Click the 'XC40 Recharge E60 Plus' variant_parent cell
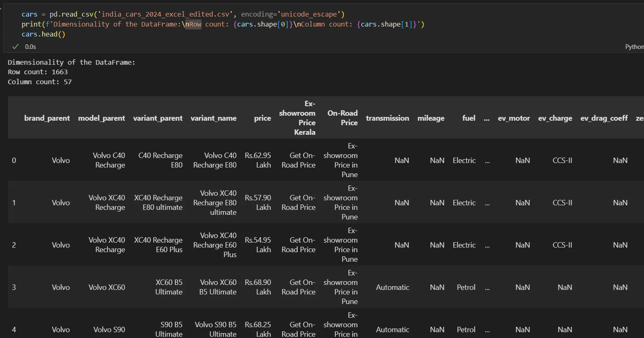 (158, 245)
